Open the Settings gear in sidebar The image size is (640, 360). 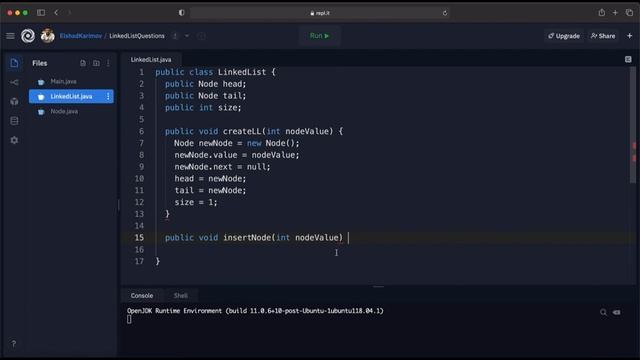pos(14,140)
